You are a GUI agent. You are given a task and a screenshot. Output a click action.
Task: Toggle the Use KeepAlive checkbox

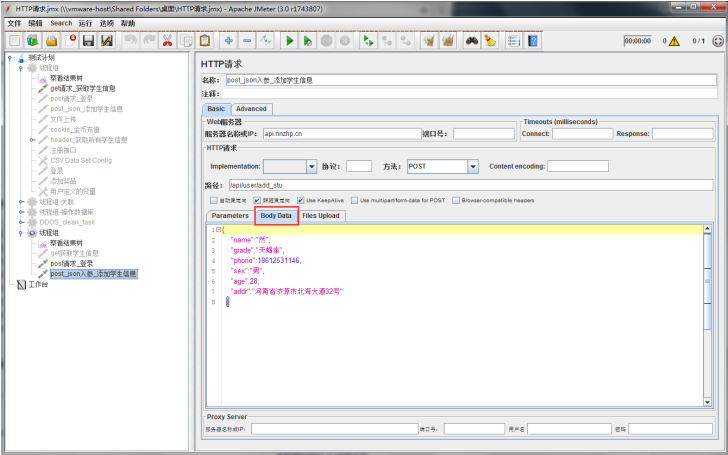(x=300, y=200)
